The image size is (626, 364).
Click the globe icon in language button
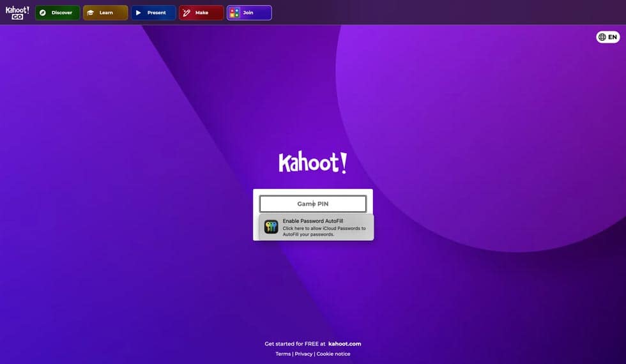[x=602, y=37]
